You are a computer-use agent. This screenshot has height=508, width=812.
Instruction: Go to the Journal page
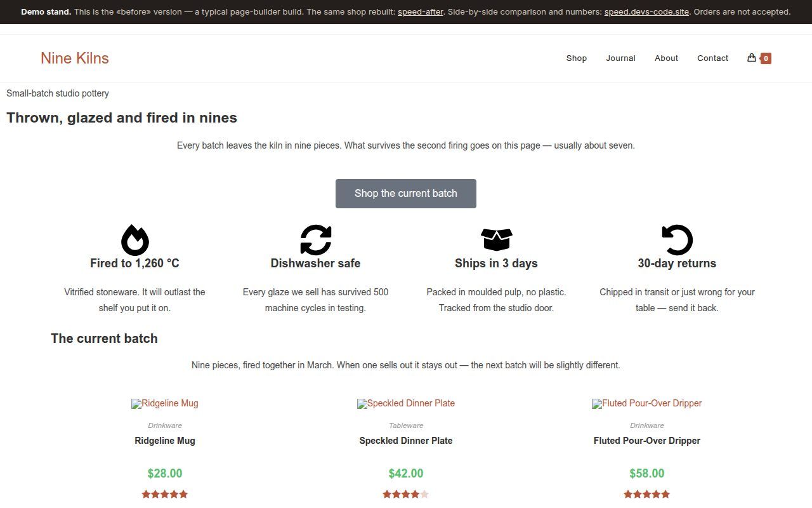[x=620, y=58]
